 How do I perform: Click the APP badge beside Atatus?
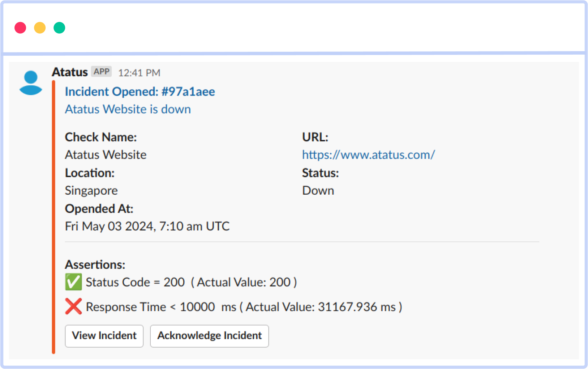click(101, 72)
